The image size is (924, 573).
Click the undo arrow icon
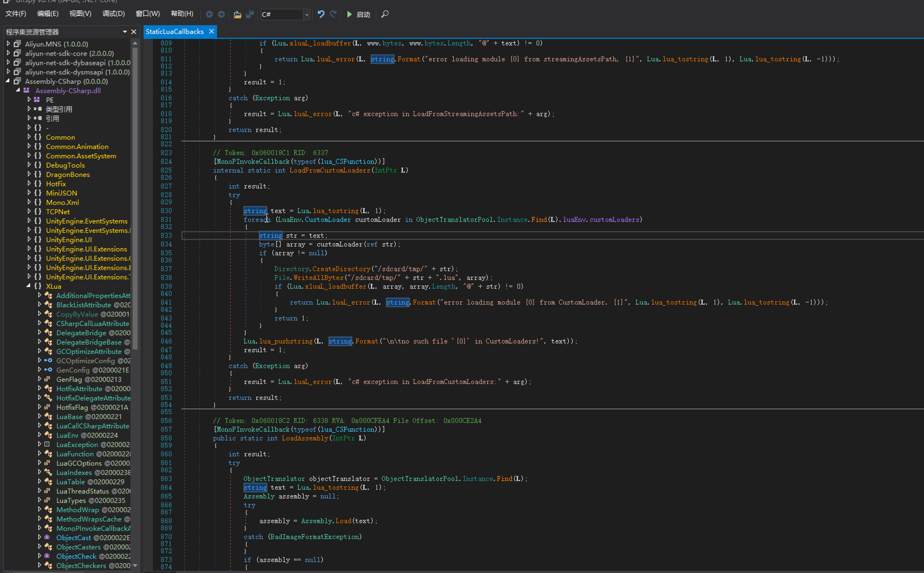321,14
